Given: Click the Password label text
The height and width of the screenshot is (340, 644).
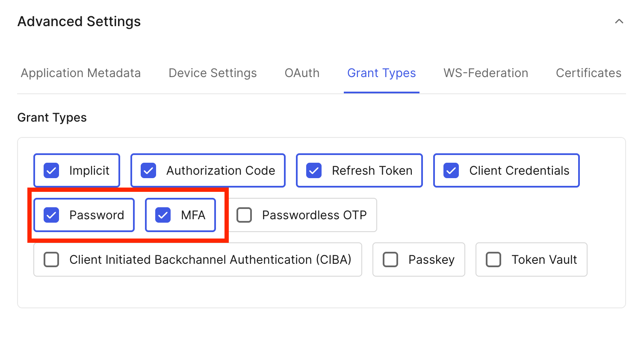Looking at the screenshot, I should pyautogui.click(x=97, y=215).
